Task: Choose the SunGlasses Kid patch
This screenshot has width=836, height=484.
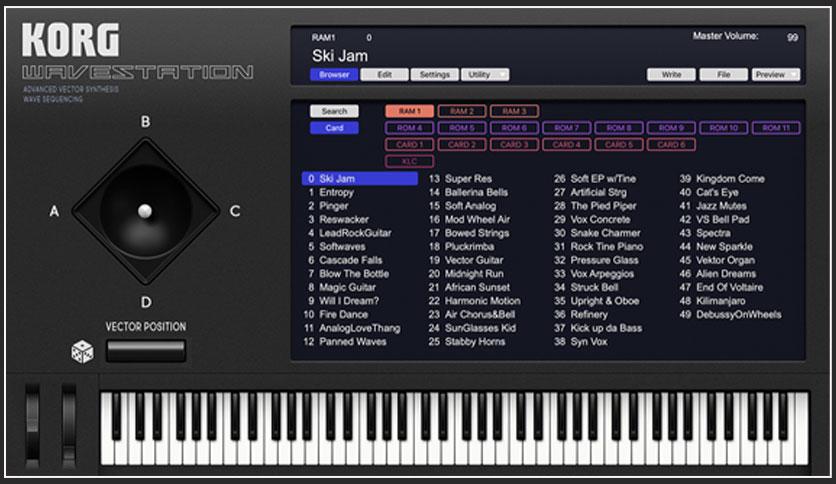Action: [x=480, y=328]
